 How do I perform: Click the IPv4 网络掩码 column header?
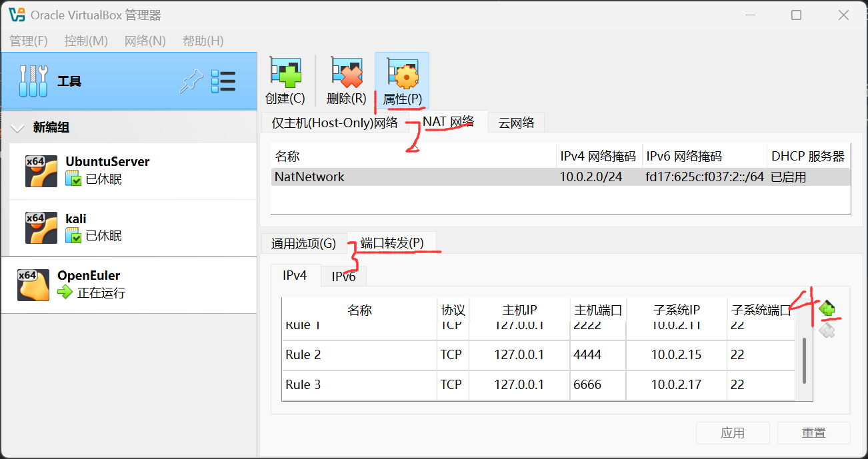599,157
